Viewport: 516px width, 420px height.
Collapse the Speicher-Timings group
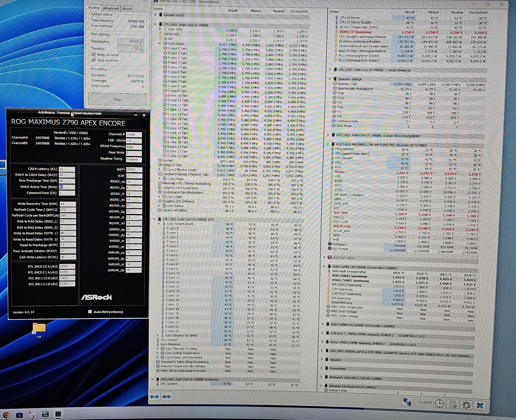tap(330, 79)
